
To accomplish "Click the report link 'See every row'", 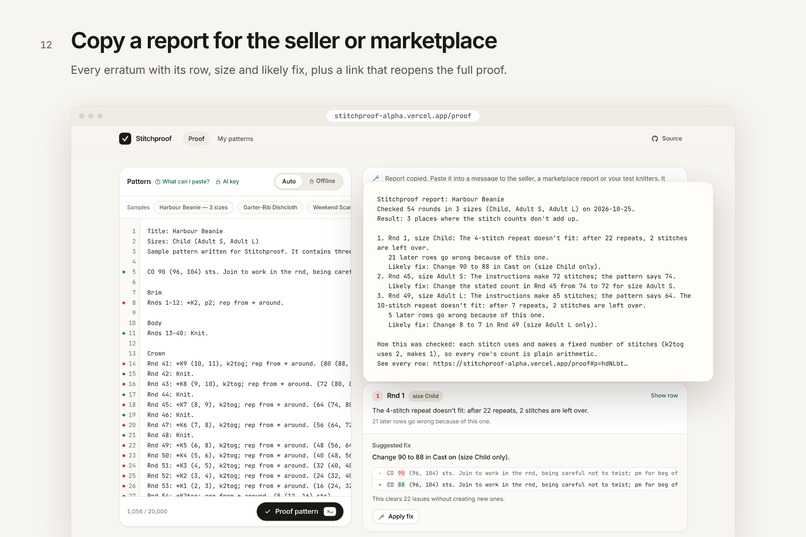I will 502,364.
